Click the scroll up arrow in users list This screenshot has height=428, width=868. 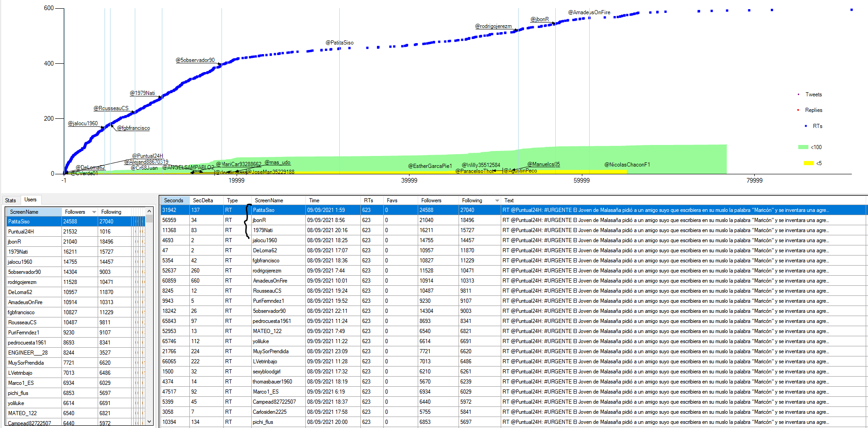click(149, 211)
